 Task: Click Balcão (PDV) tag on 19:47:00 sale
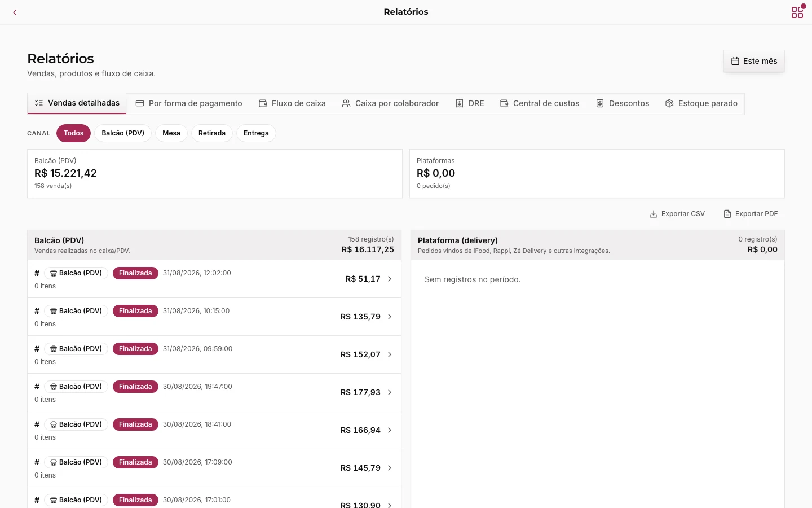76,387
